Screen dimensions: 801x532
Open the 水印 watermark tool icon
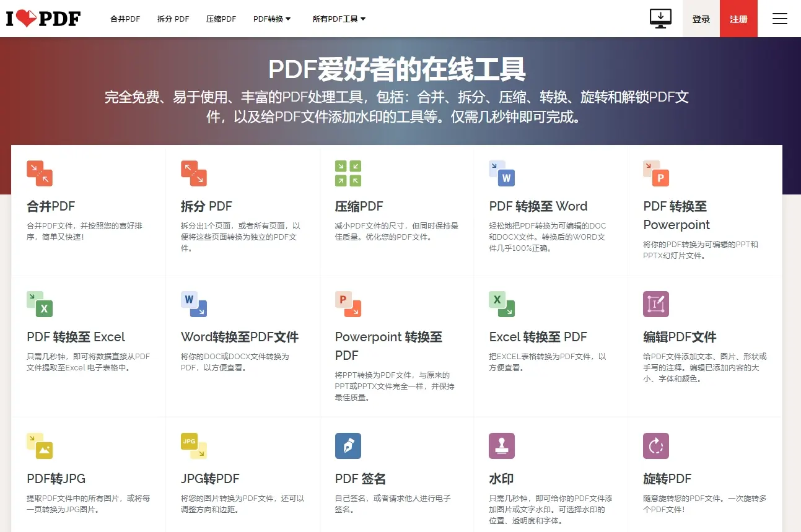502,445
